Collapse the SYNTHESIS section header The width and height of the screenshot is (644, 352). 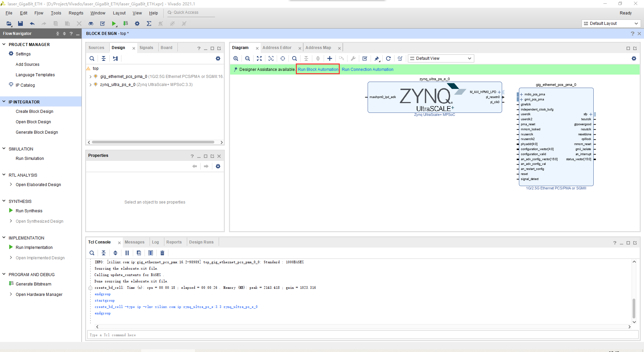pos(4,201)
